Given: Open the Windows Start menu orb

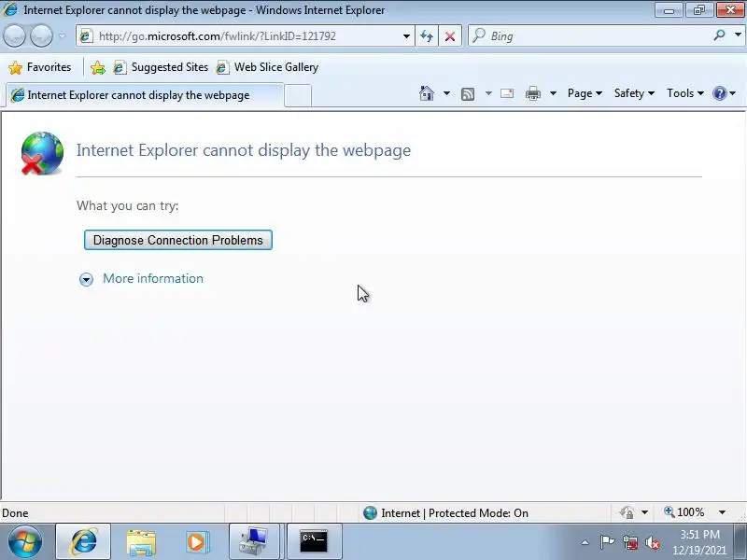Looking at the screenshot, I should (x=25, y=542).
